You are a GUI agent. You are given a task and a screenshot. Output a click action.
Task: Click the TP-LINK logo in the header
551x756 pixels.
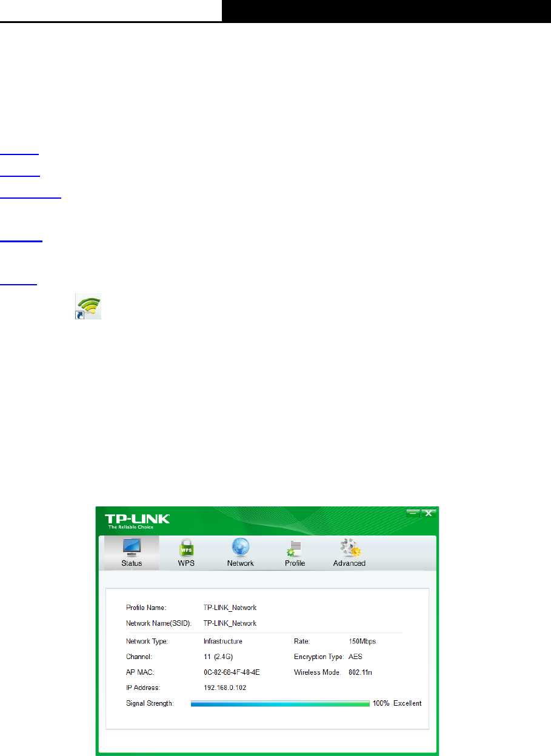[138, 521]
